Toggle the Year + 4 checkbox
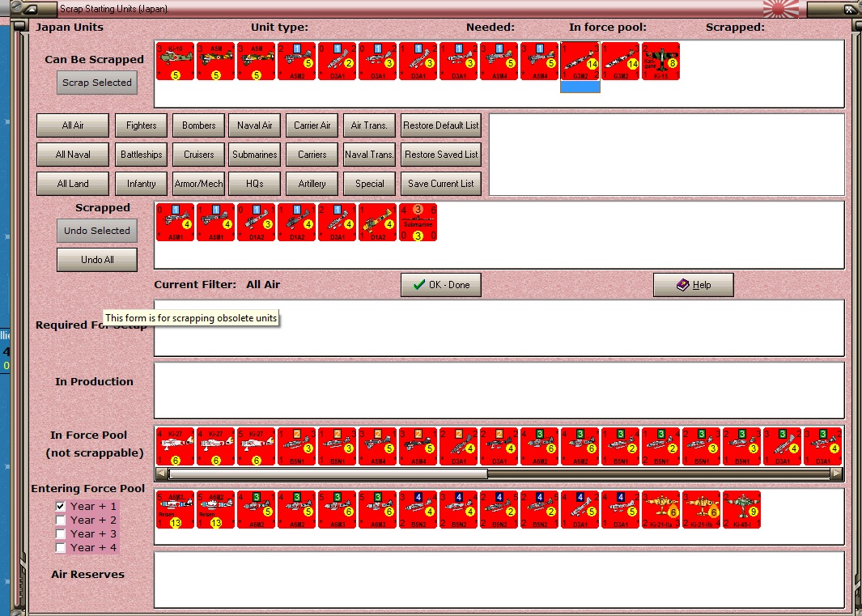Image resolution: width=862 pixels, height=616 pixels. 61,547
